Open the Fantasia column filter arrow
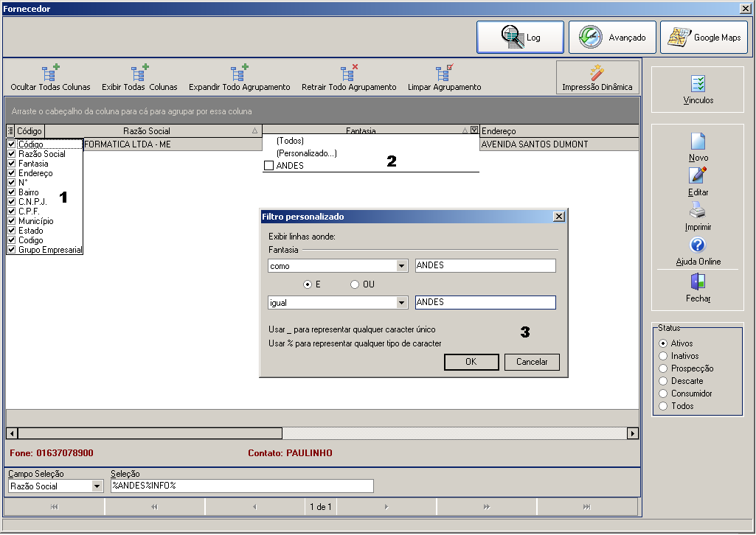The height and width of the screenshot is (535, 756). tap(474, 130)
